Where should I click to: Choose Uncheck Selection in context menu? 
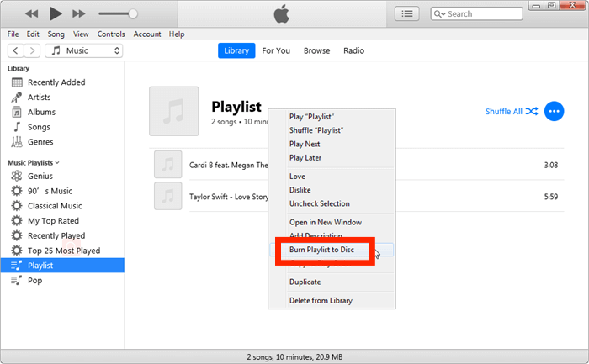[x=332, y=203]
